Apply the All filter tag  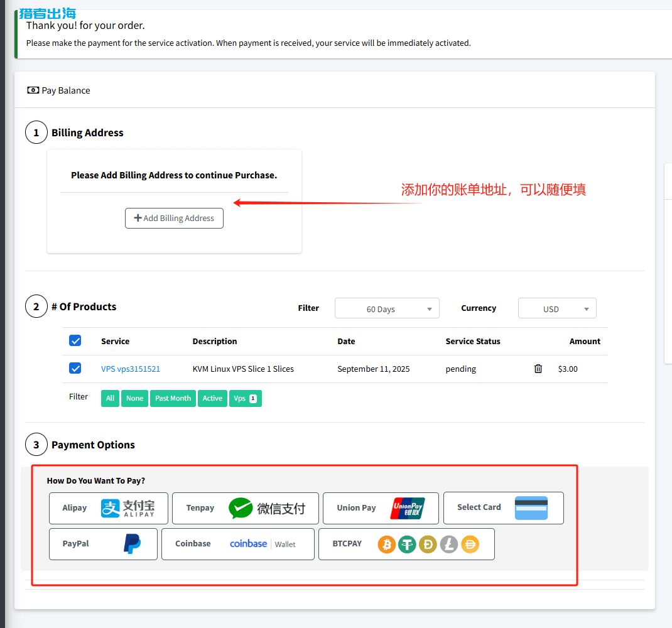(110, 398)
